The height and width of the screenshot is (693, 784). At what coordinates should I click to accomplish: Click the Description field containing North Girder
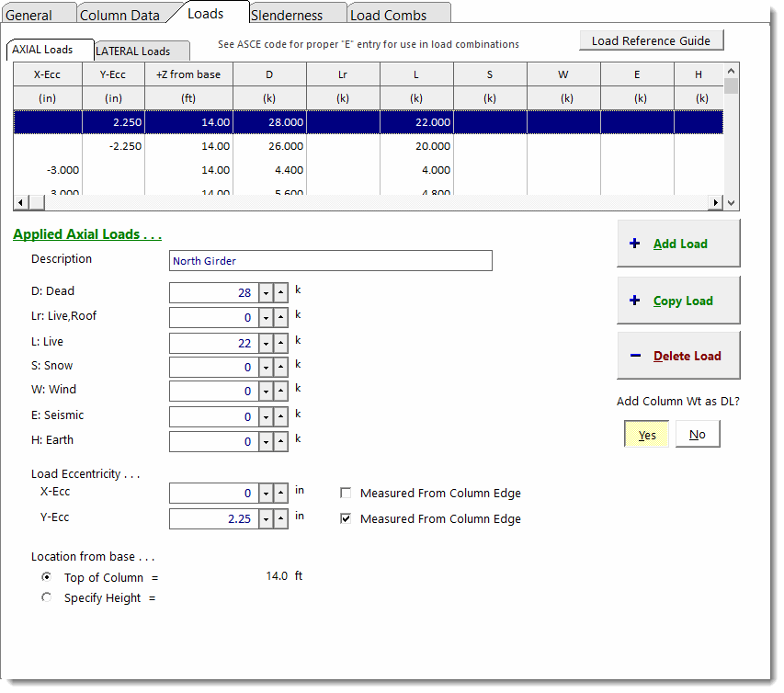[x=331, y=261]
